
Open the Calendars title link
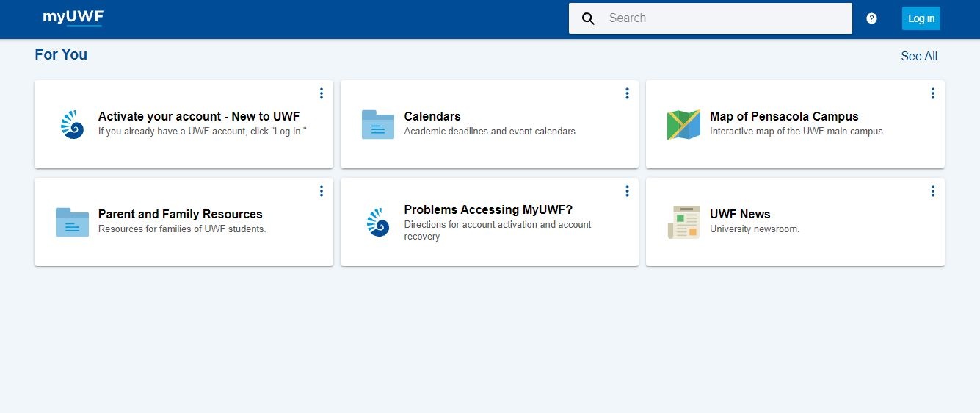point(432,116)
